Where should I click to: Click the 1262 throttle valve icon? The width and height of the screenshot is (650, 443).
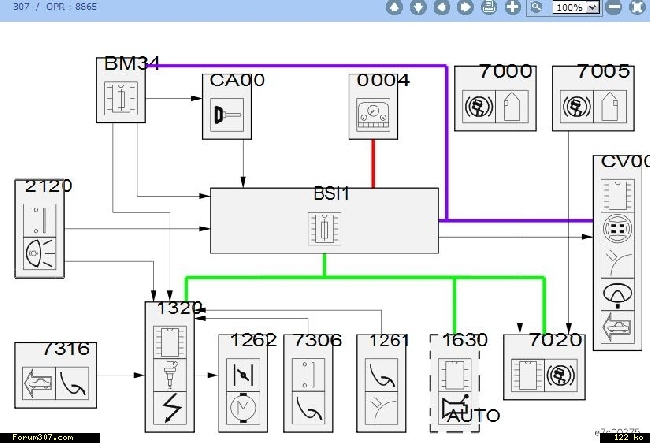243,375
